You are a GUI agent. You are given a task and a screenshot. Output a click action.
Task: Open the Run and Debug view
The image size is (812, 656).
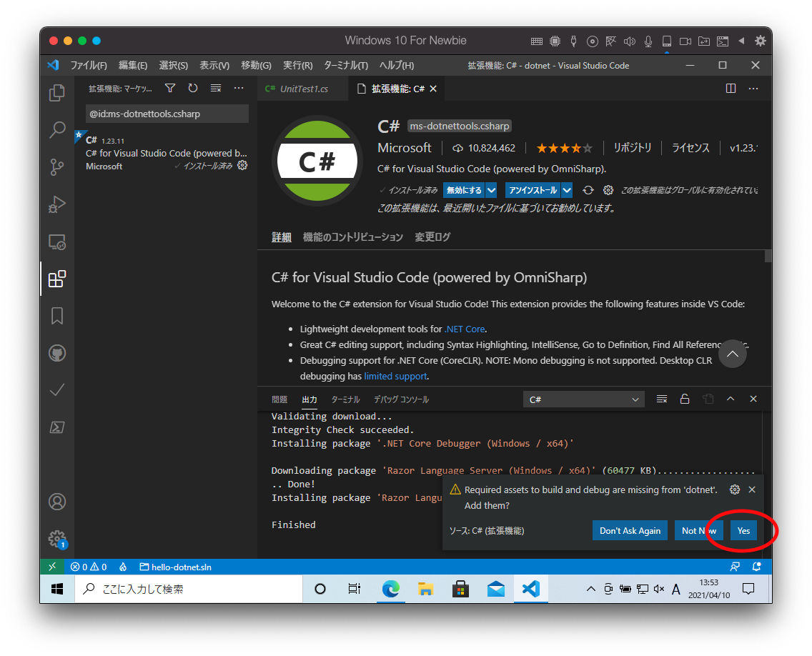pos(57,204)
